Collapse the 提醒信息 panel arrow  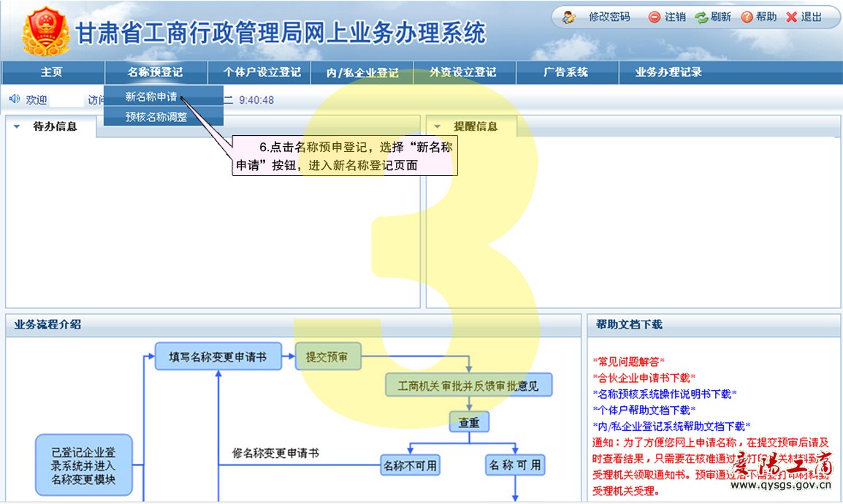coord(438,126)
